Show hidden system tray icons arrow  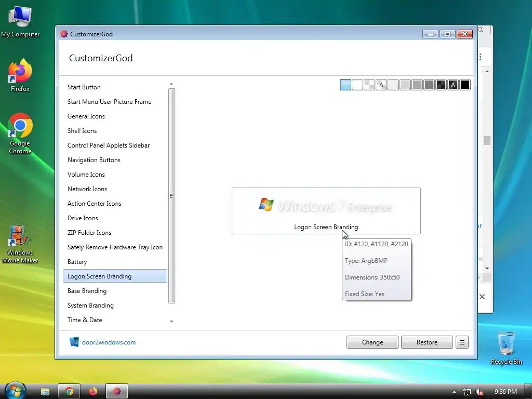454,392
